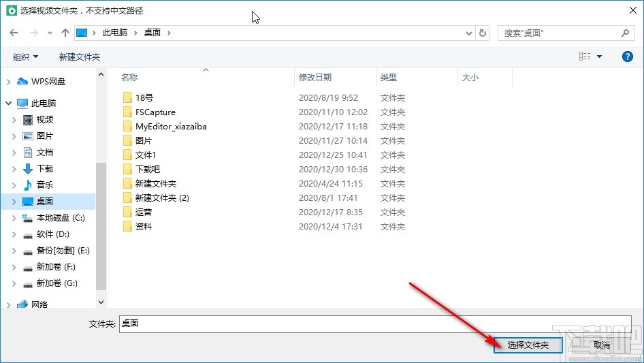Viewport: 644px width, 363px height.
Task: Open 备份[勿删] (E:) drive
Action: [x=63, y=251]
